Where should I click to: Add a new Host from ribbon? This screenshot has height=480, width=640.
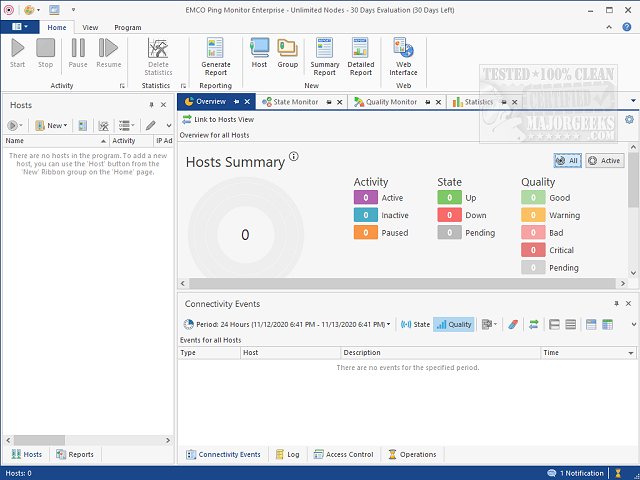click(x=259, y=52)
